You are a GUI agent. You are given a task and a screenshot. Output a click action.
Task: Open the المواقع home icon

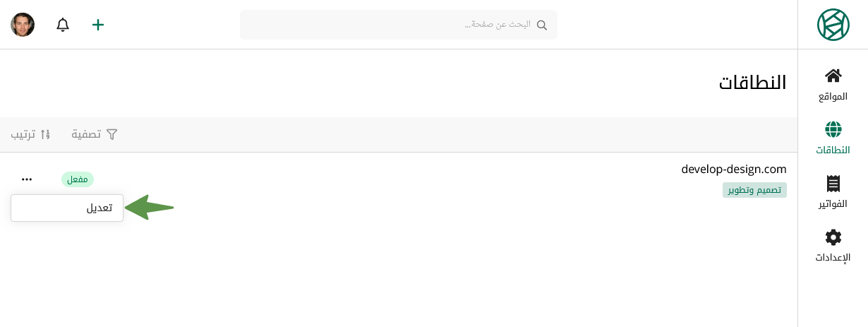click(833, 76)
